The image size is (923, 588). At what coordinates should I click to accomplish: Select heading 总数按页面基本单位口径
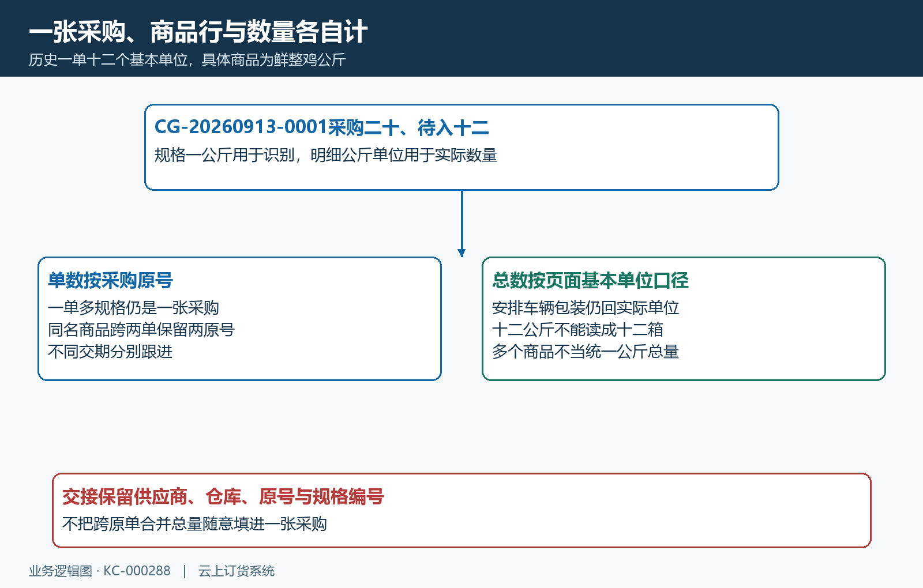(x=590, y=280)
